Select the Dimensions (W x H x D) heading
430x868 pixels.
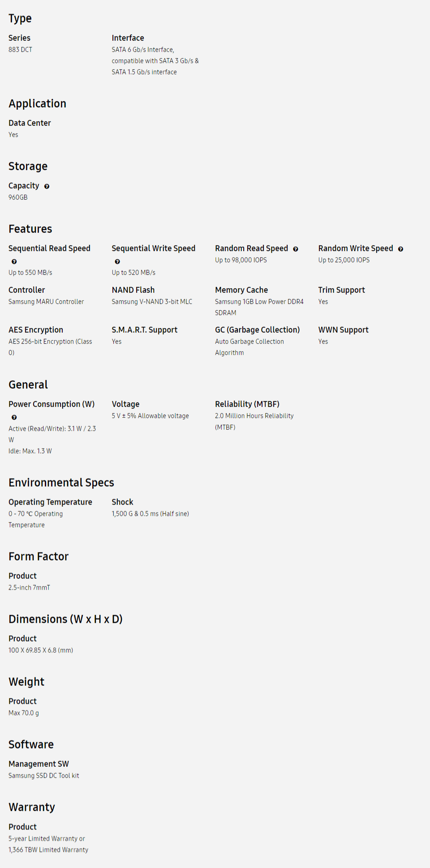tap(65, 619)
